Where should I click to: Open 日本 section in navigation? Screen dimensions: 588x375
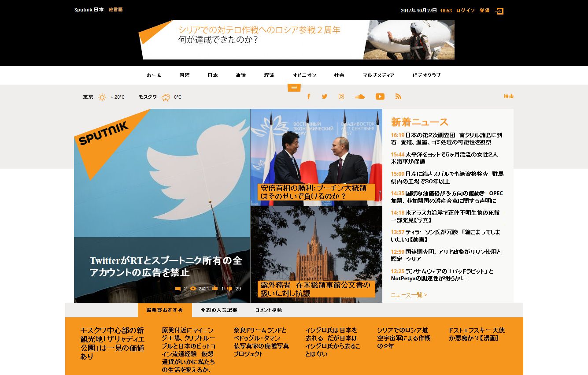[213, 75]
